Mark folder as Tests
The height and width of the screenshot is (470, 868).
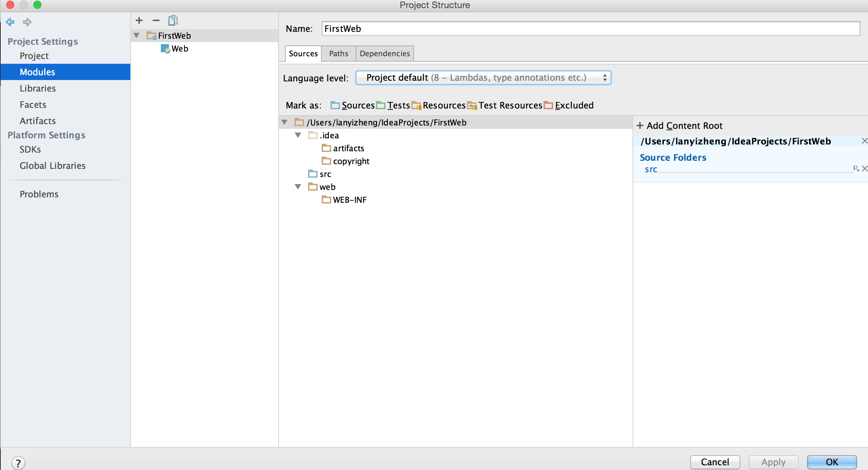click(393, 105)
